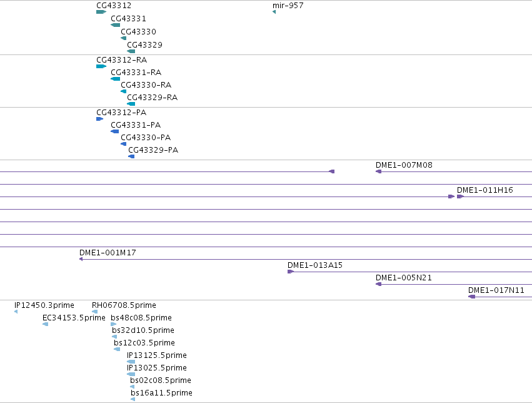532x403 pixels.
Task: Select the CG43329-RA transcript bar
Action: tap(131, 104)
